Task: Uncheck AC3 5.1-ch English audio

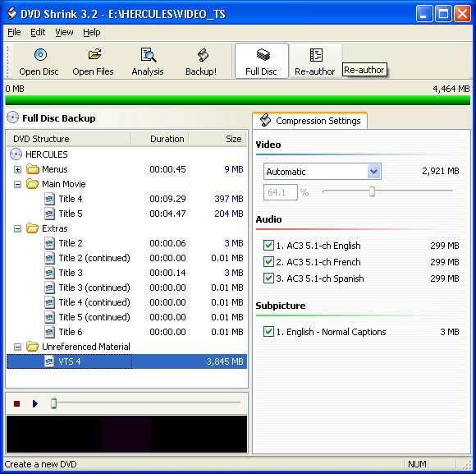Action: 268,245
